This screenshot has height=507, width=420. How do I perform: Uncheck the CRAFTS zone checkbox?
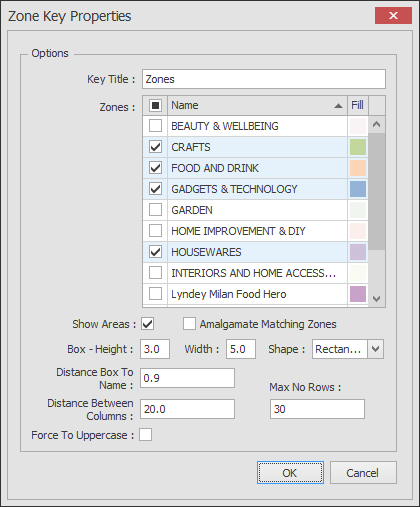coord(155,147)
